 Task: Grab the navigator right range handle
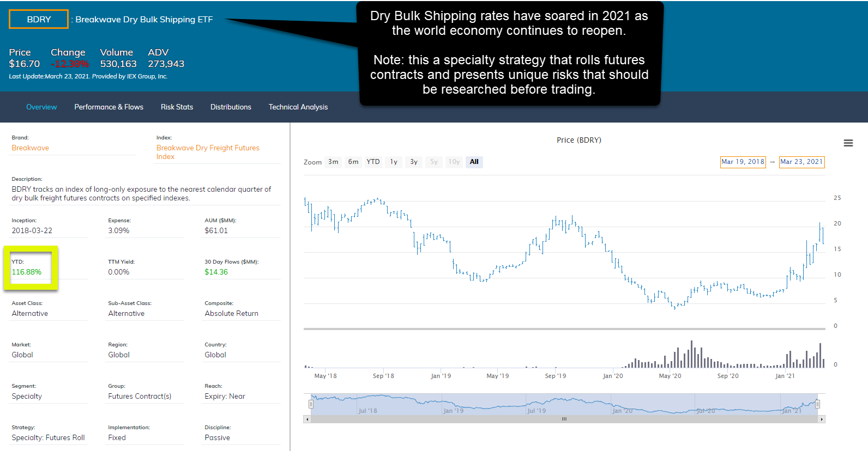click(x=818, y=404)
